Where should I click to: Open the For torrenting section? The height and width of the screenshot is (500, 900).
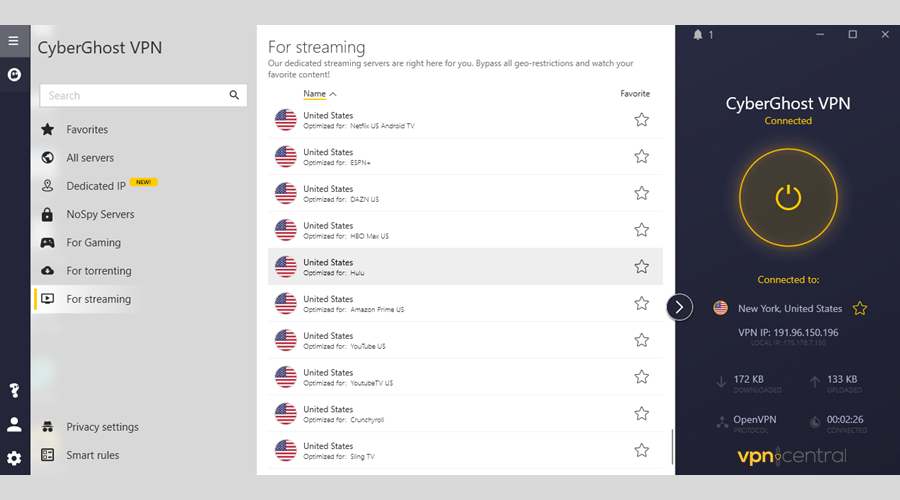98,271
